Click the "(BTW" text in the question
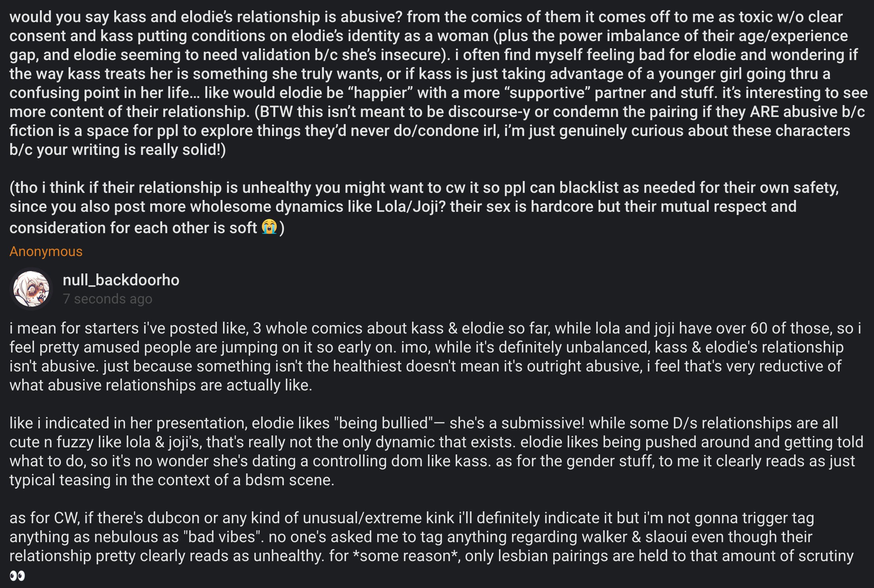 [274, 112]
